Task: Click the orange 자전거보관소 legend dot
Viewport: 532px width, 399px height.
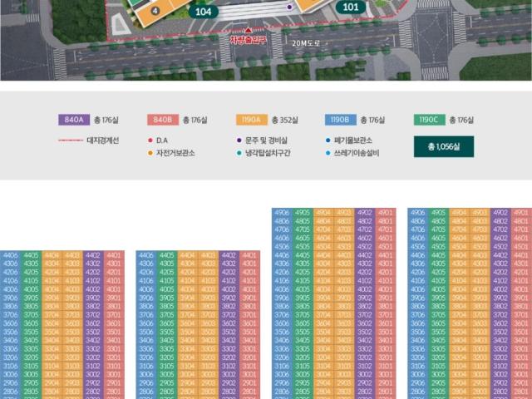Action: point(147,153)
